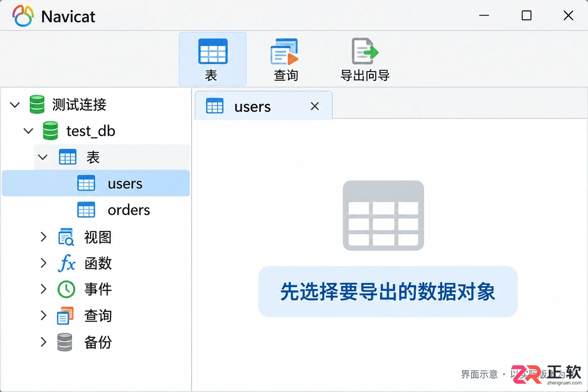Maximize the Navicat window
The height and width of the screenshot is (392, 588).
527,16
